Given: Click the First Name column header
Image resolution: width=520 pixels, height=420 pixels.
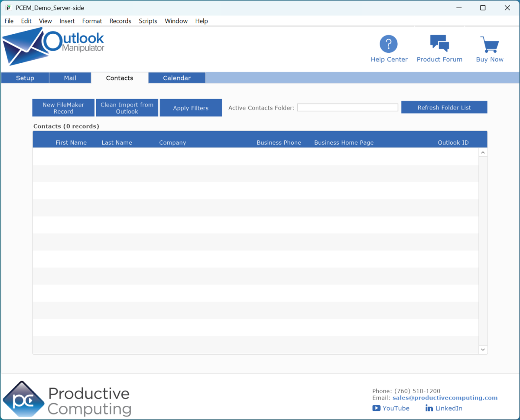Looking at the screenshot, I should click(71, 142).
